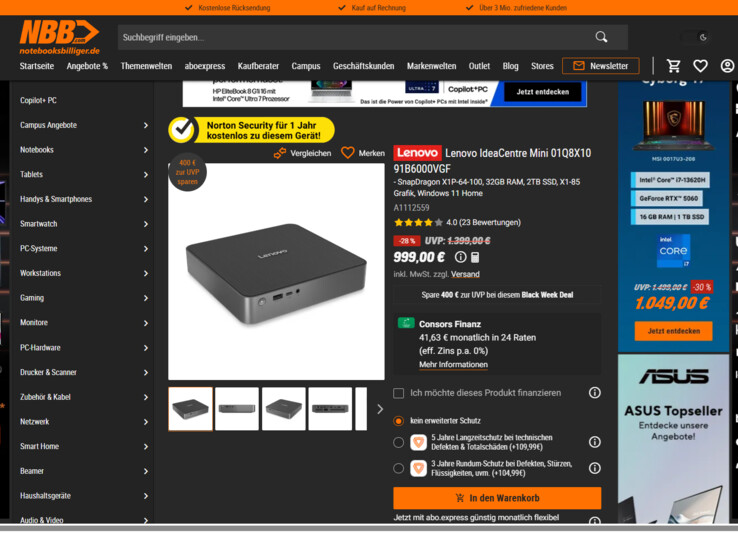
Task: Focus the Suchbegriff eingeben search field
Action: tap(355, 37)
